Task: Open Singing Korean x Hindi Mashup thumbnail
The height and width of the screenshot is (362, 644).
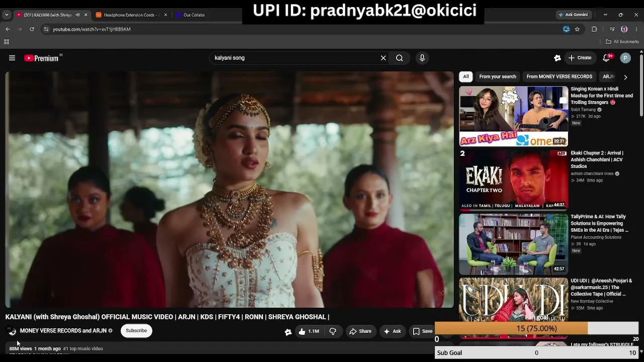Action: (514, 116)
